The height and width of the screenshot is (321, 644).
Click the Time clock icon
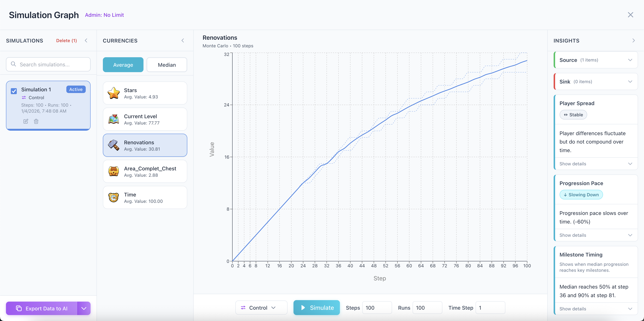pos(113,197)
